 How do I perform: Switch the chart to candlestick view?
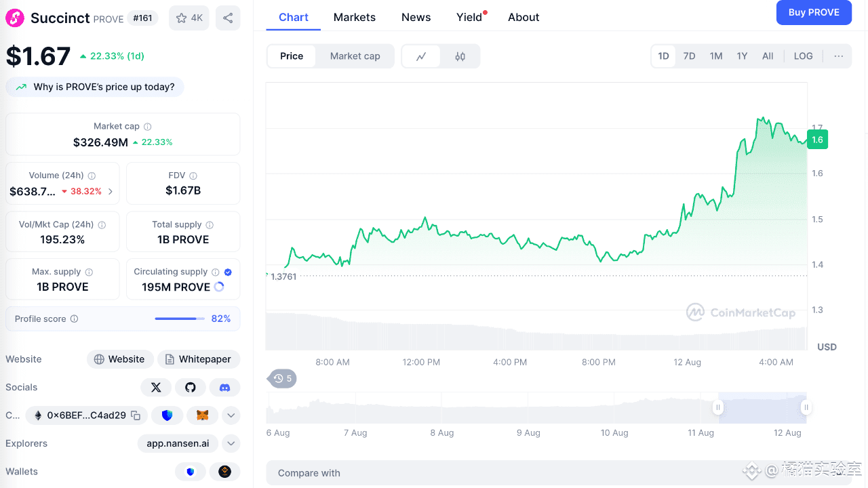pos(460,56)
